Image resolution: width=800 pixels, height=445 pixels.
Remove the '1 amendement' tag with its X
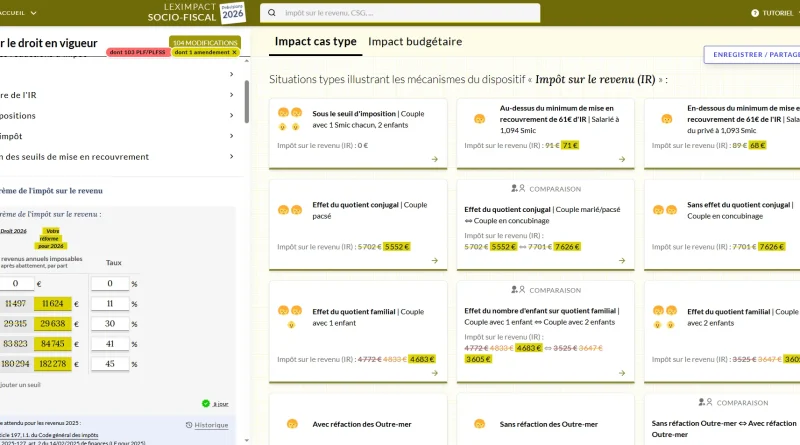[234, 52]
